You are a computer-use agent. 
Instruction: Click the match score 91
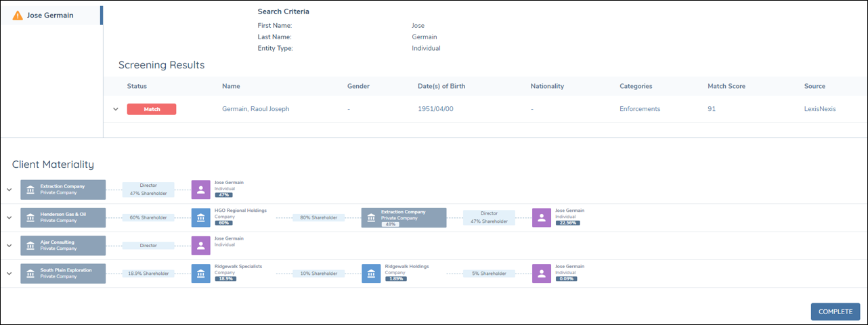coord(712,109)
